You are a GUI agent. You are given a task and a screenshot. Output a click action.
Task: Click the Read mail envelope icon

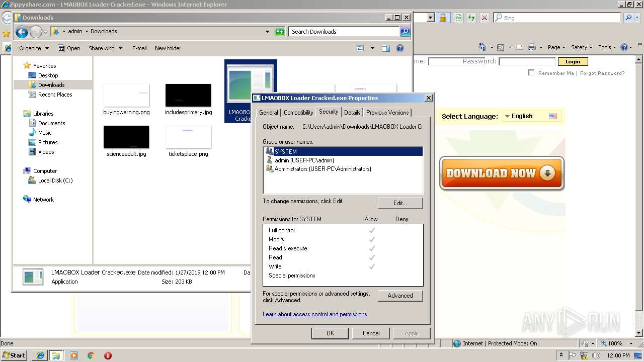click(x=519, y=47)
